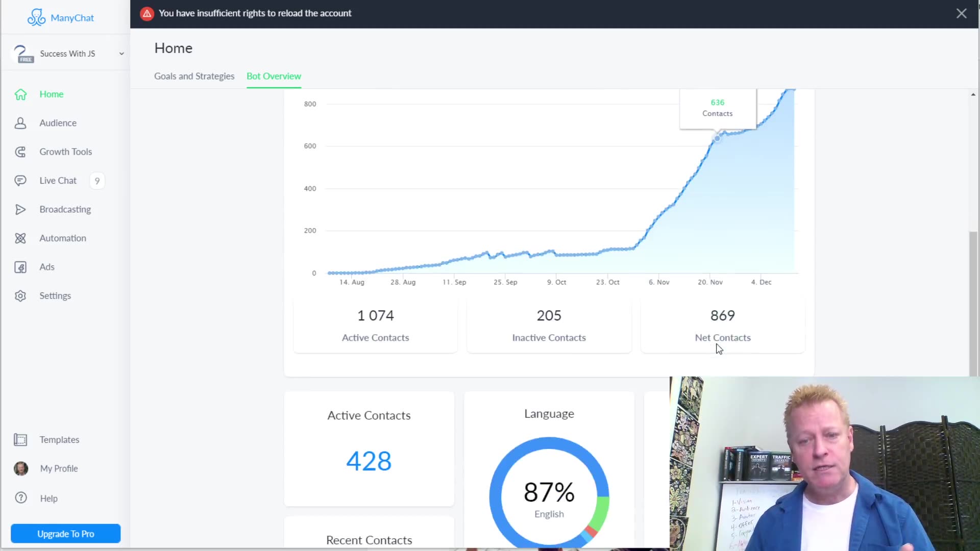Click the Recent Contacts heading

(369, 540)
